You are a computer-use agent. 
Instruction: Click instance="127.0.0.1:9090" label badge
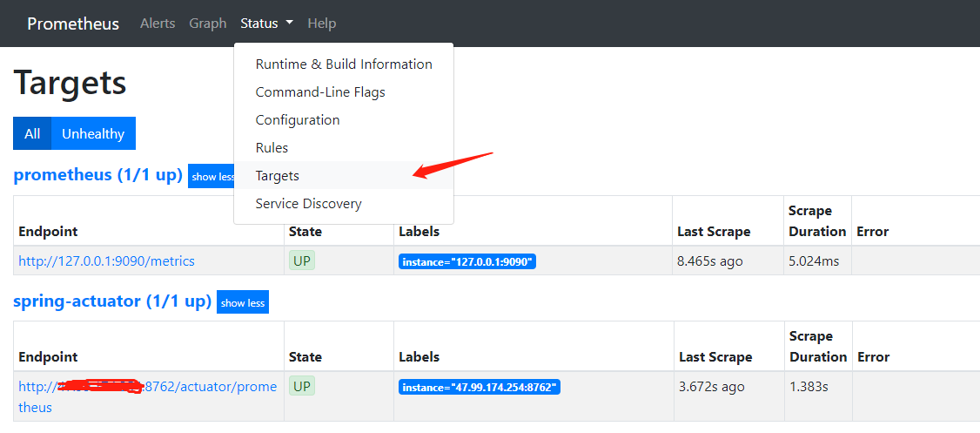467,261
